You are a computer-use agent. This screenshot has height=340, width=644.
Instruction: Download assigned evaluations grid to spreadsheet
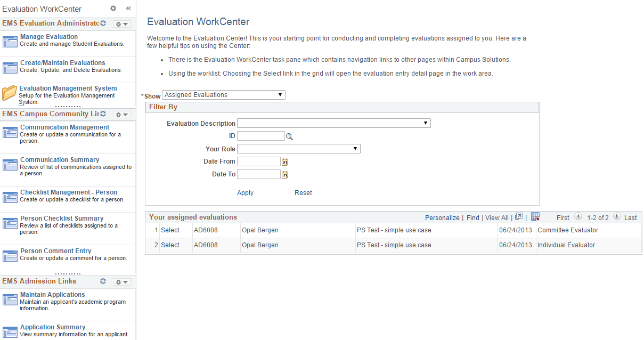click(x=535, y=216)
